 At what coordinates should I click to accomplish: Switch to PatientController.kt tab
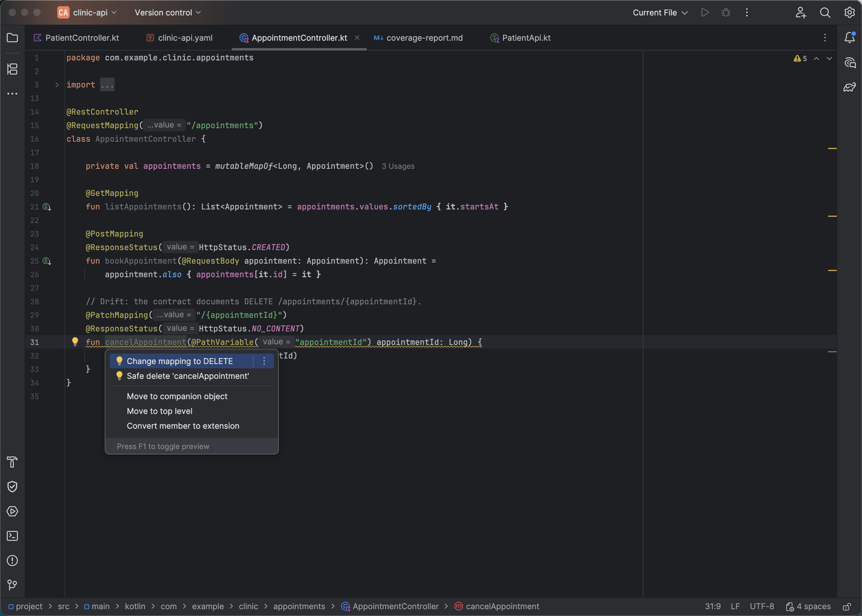(x=76, y=38)
